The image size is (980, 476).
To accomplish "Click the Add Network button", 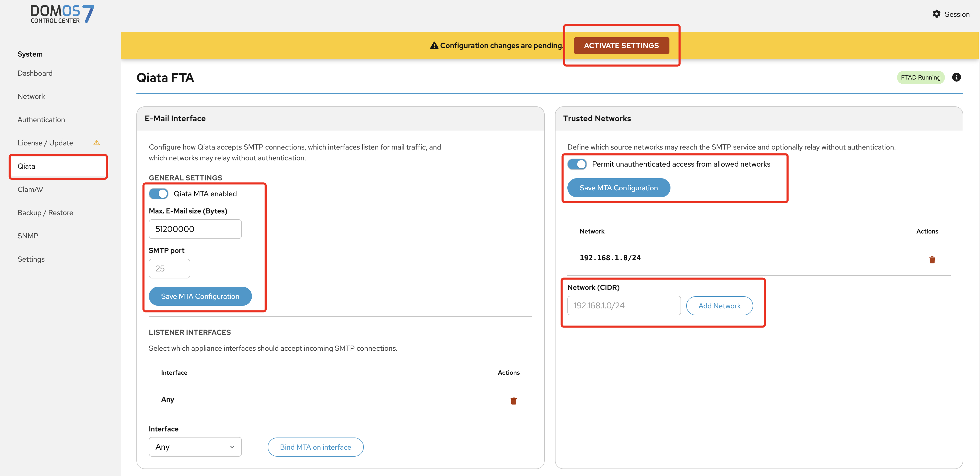I will [x=719, y=306].
